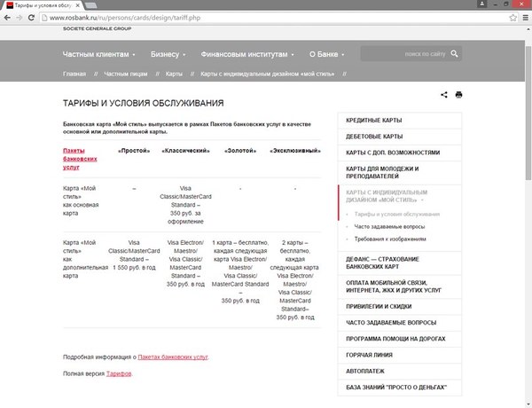This screenshot has height=408, width=532.
Task: Open Chrome user profile icon
Action: (x=481, y=4)
